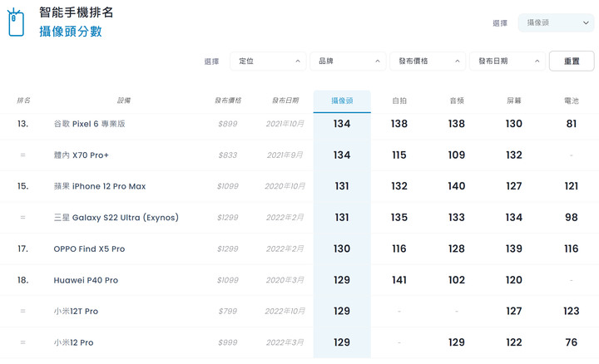Sort by the 發布日期 column header
The width and height of the screenshot is (599, 364).
coord(285,101)
